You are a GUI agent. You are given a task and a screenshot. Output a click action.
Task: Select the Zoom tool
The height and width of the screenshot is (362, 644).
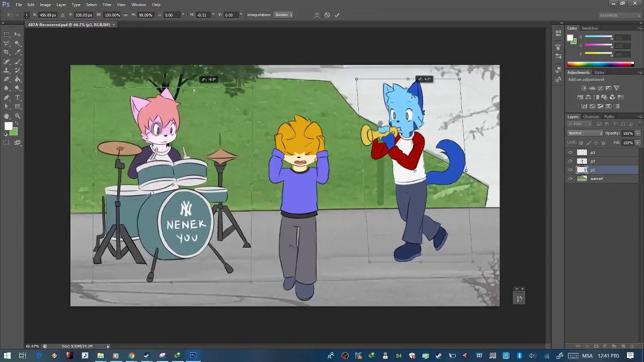click(17, 116)
